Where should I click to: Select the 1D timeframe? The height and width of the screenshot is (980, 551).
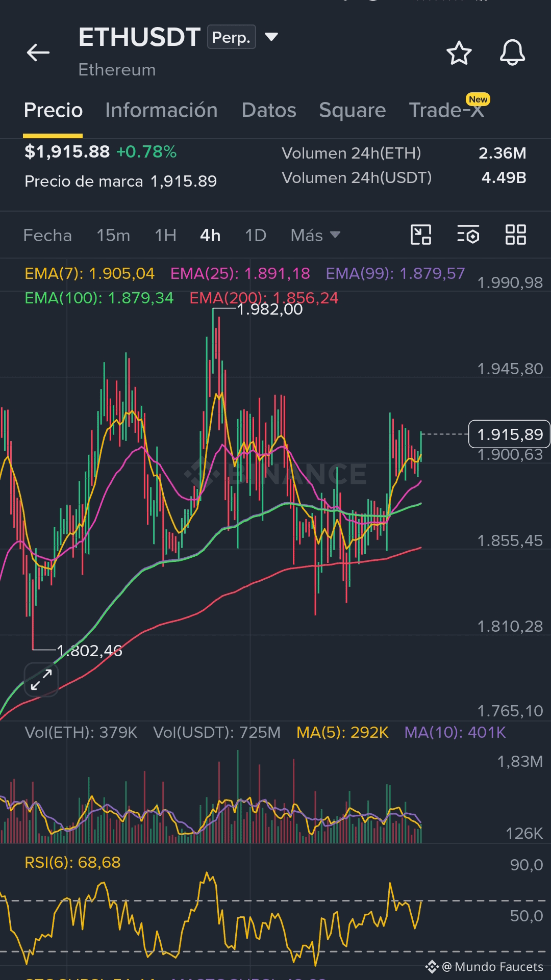(x=256, y=236)
